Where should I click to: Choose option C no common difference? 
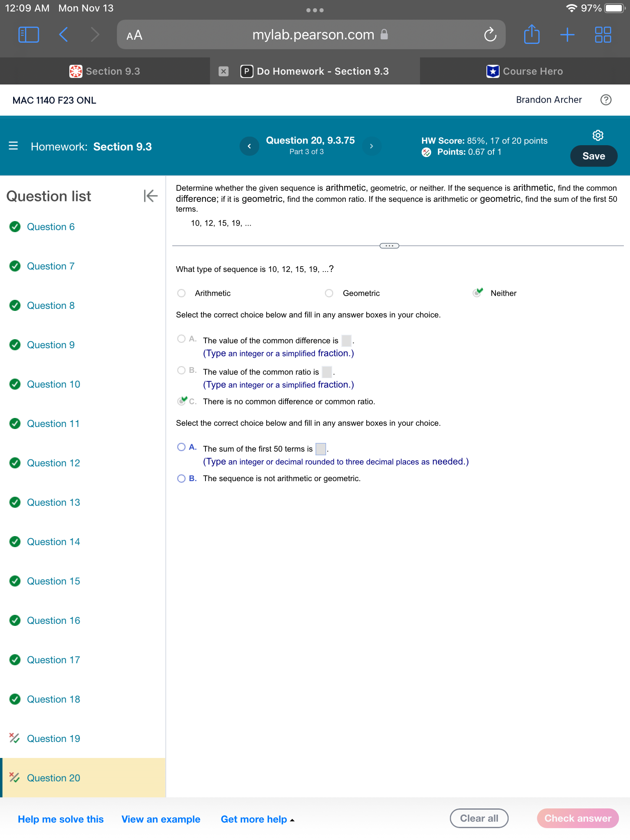182,401
